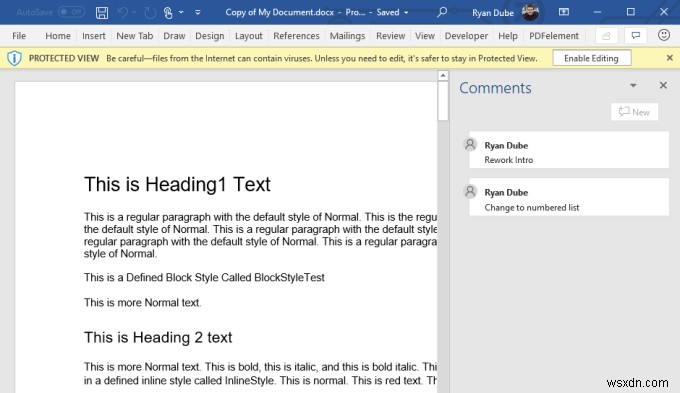Switch to the Review tab

[390, 36]
